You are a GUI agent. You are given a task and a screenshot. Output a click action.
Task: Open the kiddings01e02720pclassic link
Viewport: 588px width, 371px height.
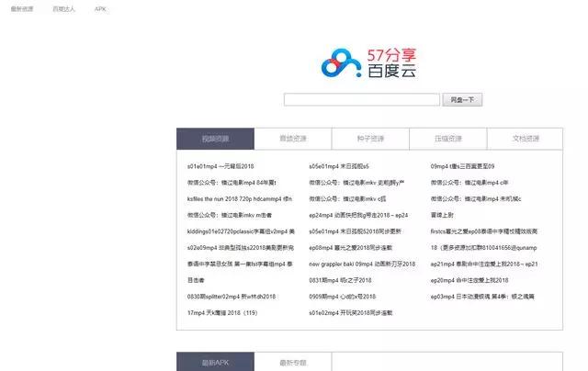(x=241, y=231)
